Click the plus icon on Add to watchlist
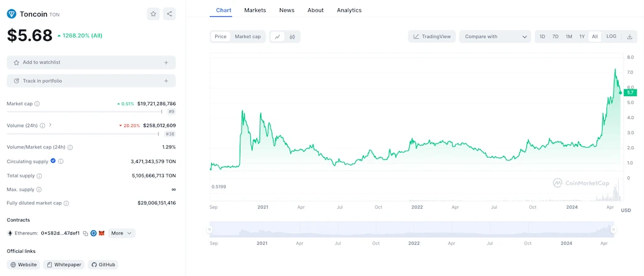 (x=166, y=62)
